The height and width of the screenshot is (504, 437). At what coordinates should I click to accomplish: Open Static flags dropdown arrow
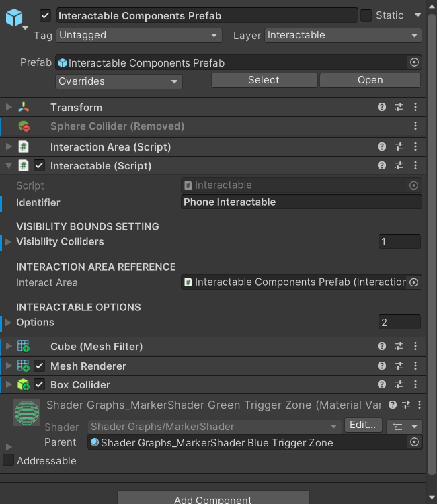[x=418, y=15]
